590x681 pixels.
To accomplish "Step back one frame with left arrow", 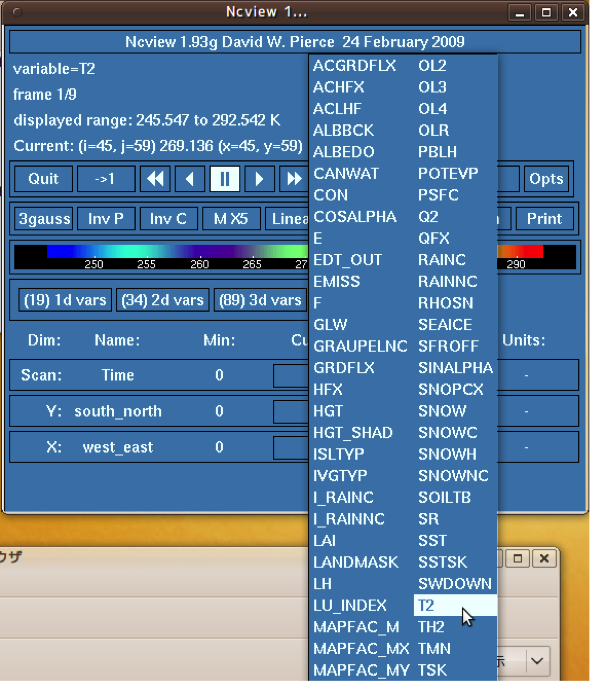I will pos(190,179).
